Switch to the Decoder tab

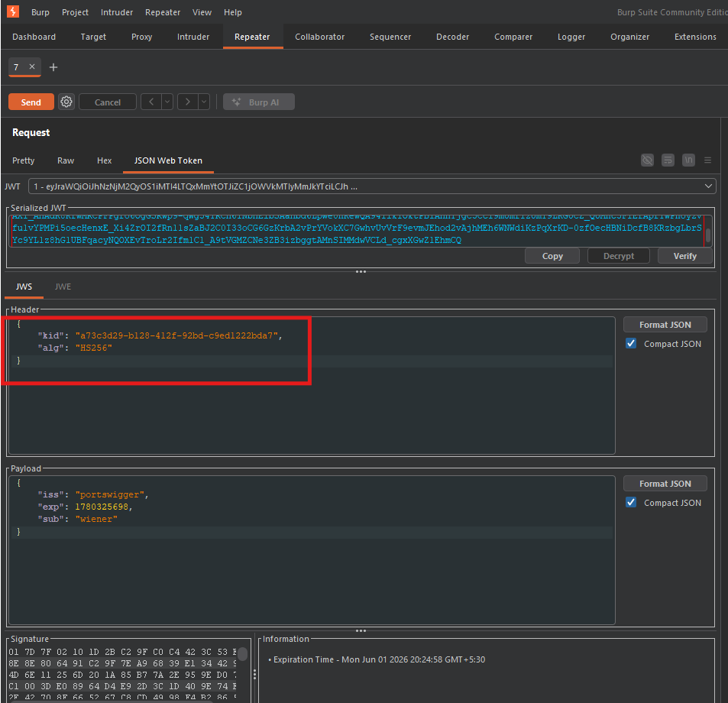coord(453,37)
